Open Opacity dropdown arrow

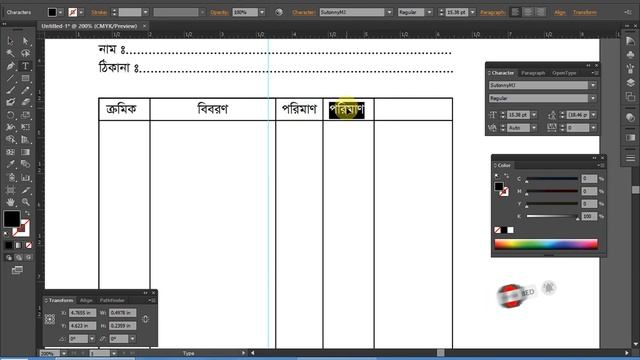tap(262, 12)
